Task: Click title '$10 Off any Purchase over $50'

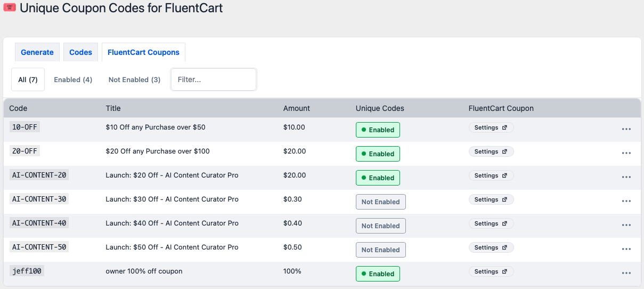Action: (156, 127)
